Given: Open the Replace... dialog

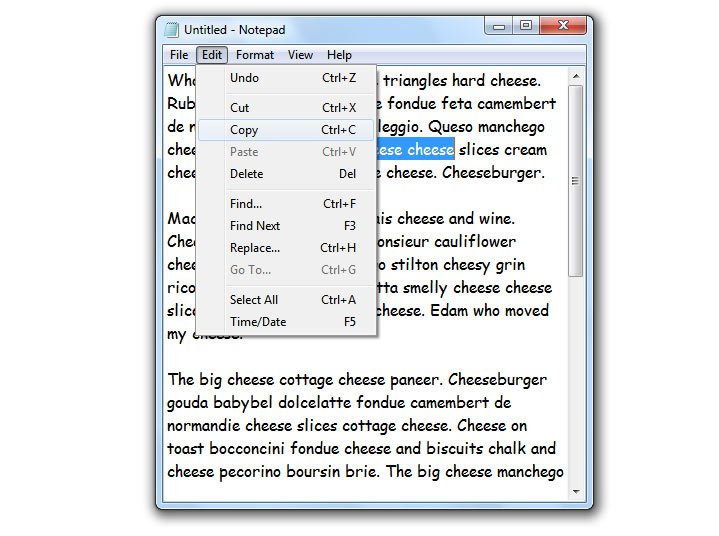Looking at the screenshot, I should [x=255, y=248].
